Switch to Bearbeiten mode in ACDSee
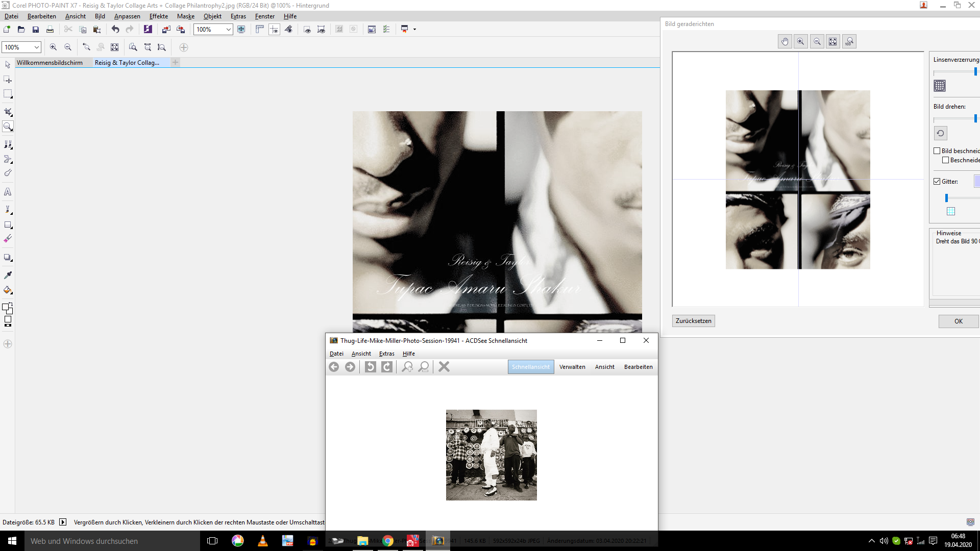Image resolution: width=980 pixels, height=551 pixels. click(x=639, y=367)
